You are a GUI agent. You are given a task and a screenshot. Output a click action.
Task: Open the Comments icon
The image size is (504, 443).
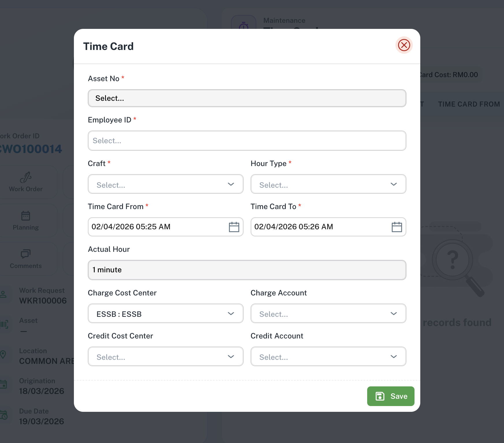pos(26,254)
